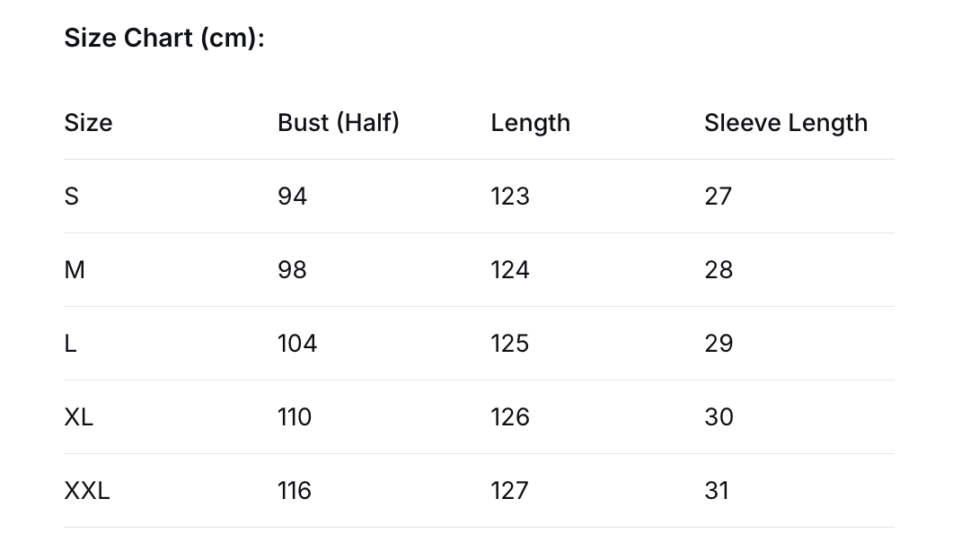This screenshot has width=970, height=560.
Task: Select the "Size" column header
Action: point(88,123)
